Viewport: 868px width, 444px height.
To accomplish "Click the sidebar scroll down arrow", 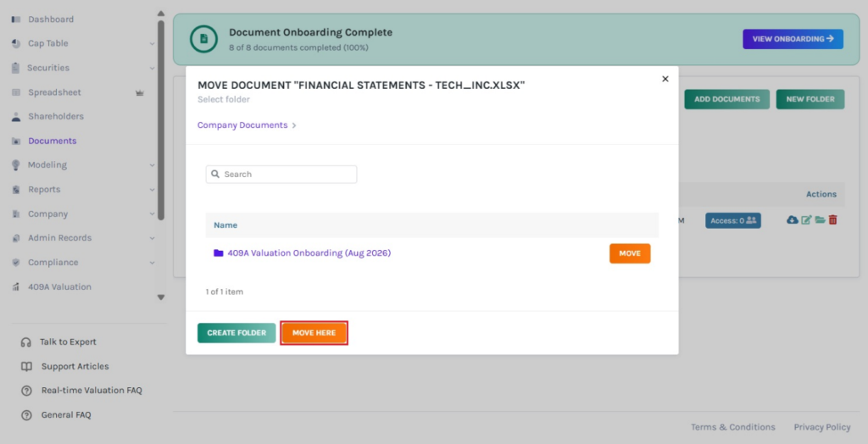I will click(x=161, y=297).
